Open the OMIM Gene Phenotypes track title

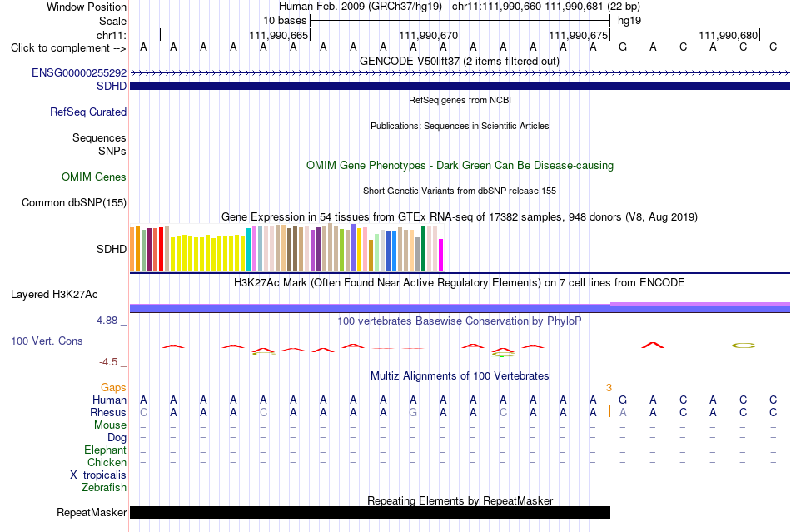point(460,166)
